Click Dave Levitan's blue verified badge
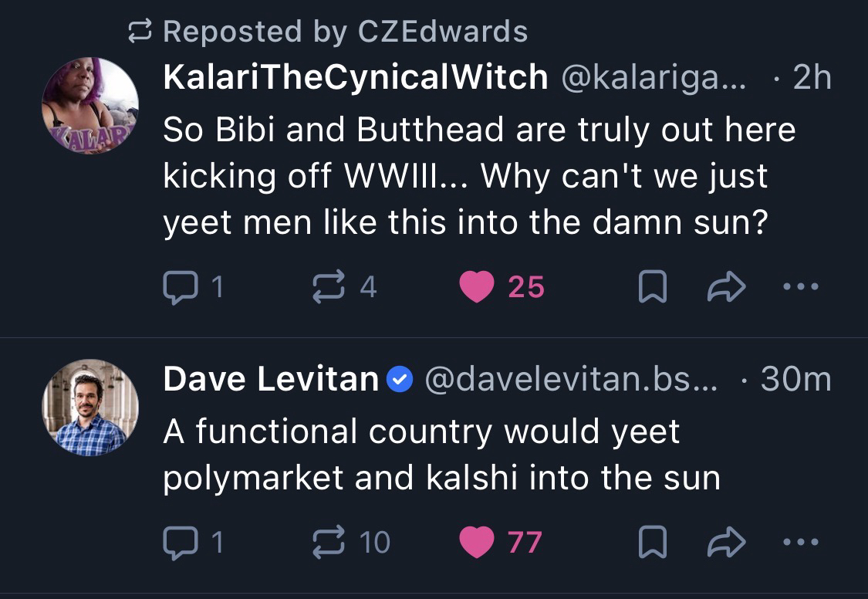Screen dimensions: 868x599 [400, 380]
